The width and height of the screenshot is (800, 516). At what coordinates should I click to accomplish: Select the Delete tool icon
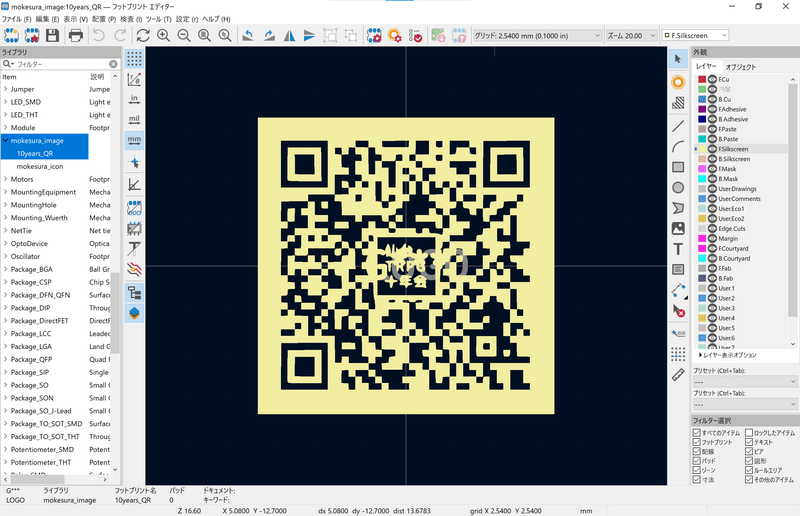[678, 310]
